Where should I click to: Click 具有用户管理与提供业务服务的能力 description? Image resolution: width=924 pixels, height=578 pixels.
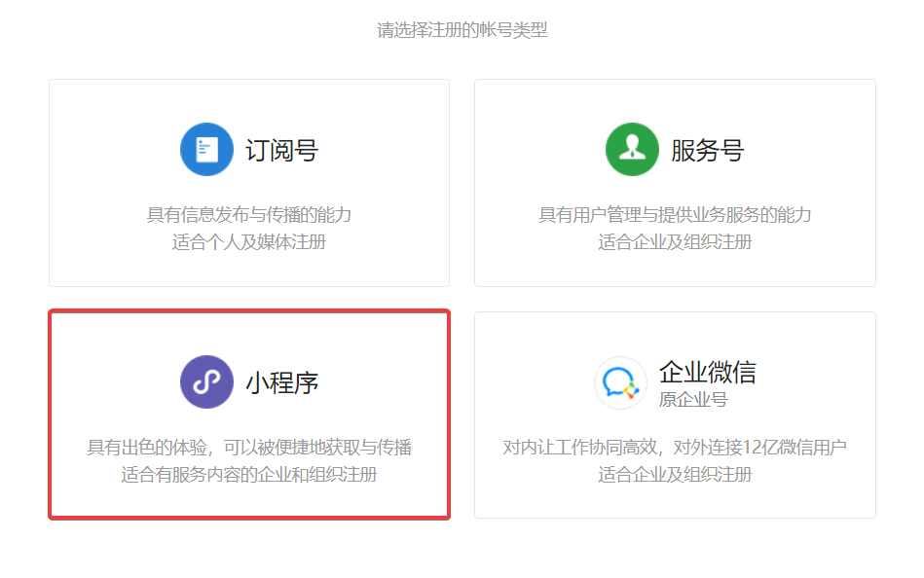(x=675, y=214)
